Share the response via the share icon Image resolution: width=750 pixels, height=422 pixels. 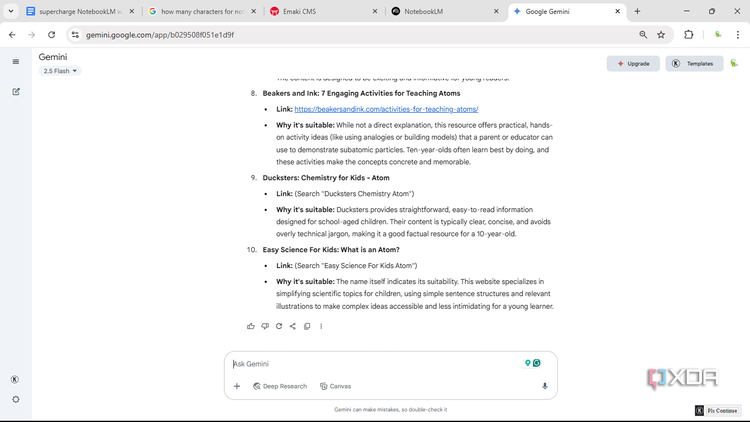[x=293, y=326]
